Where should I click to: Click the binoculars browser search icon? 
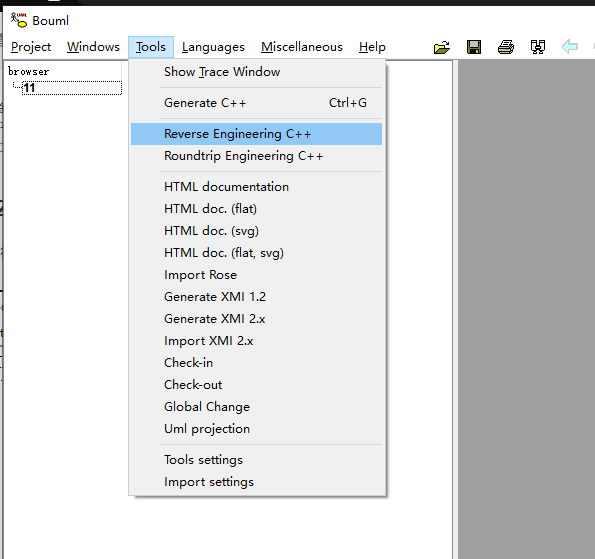[538, 47]
